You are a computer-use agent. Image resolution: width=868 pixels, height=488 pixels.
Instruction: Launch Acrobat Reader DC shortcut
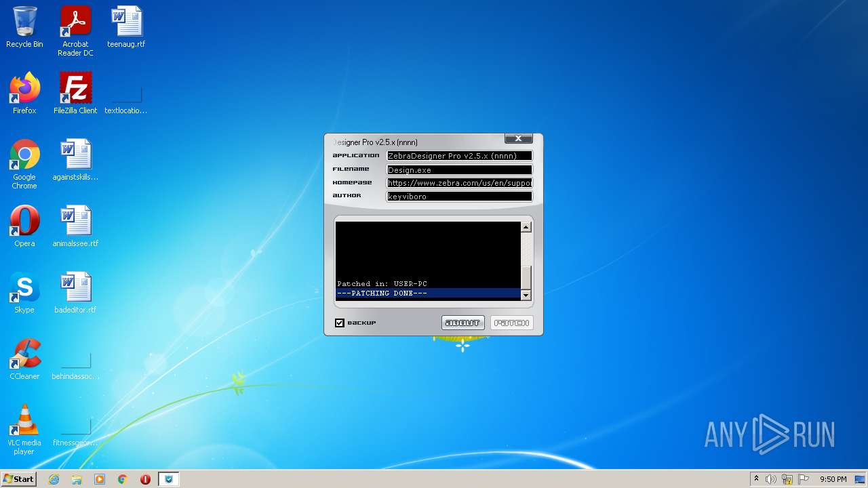coord(75,31)
